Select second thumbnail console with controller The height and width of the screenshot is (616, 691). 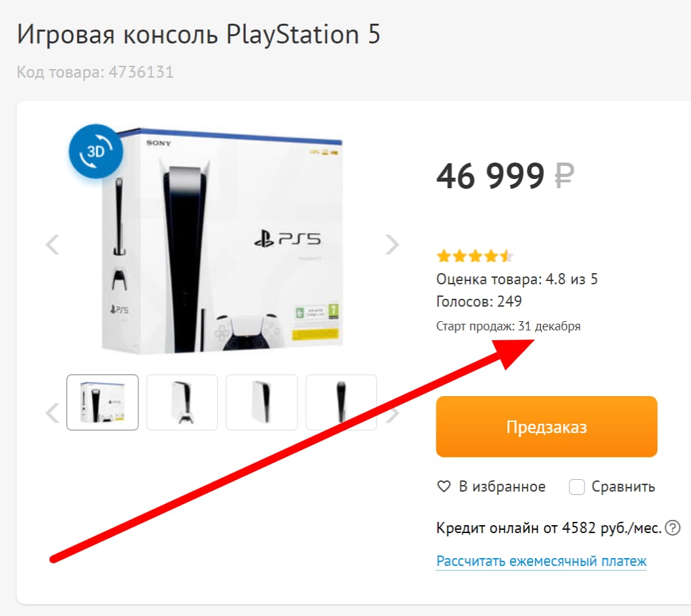click(182, 402)
